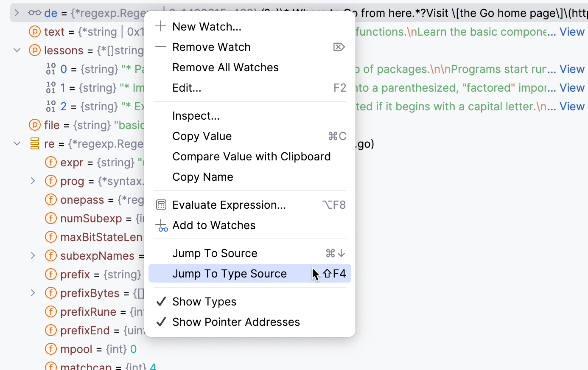588x370 pixels.
Task: Open the View link beside 'text'
Action: pyautogui.click(x=572, y=31)
